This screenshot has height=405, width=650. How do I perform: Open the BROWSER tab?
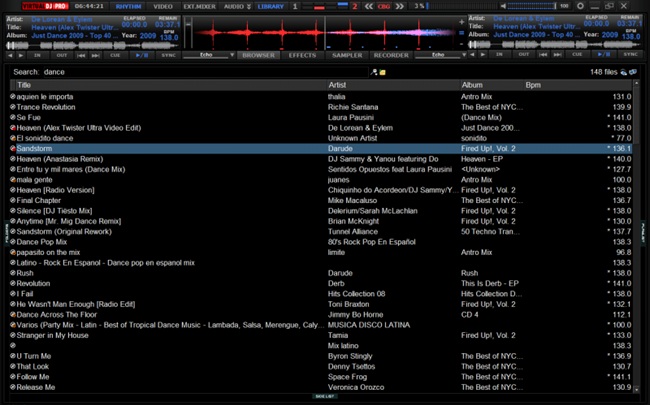(x=259, y=55)
